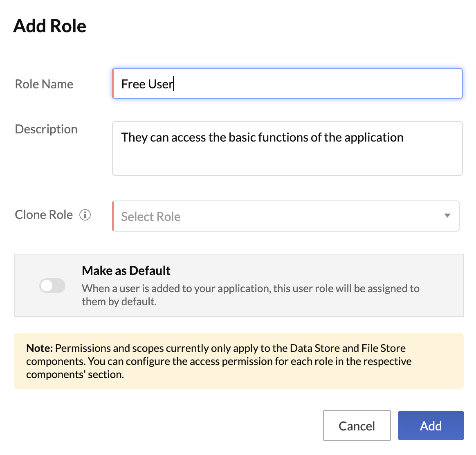476x455 pixels.
Task: Select the description text about basic functions
Action: (x=262, y=137)
